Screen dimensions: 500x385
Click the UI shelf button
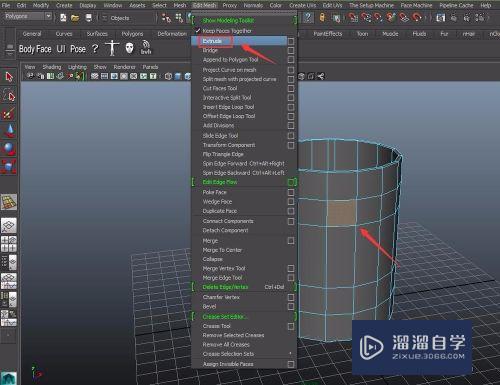tap(61, 49)
